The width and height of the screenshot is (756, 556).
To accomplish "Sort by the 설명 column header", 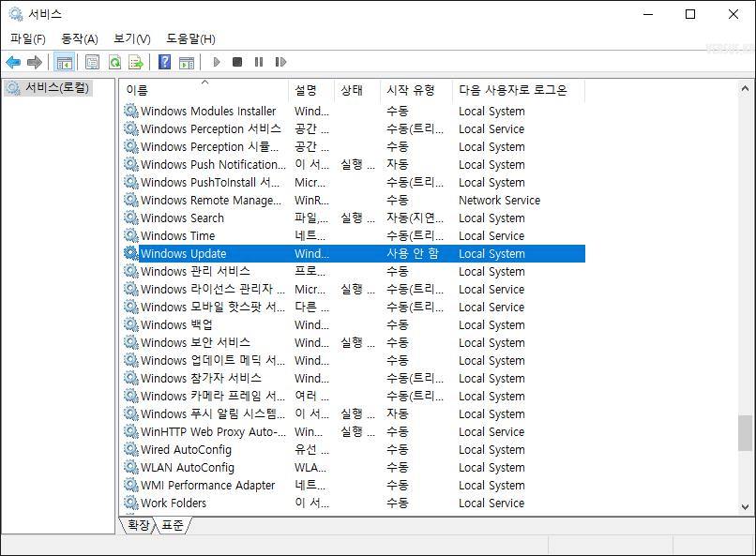I will (311, 90).
